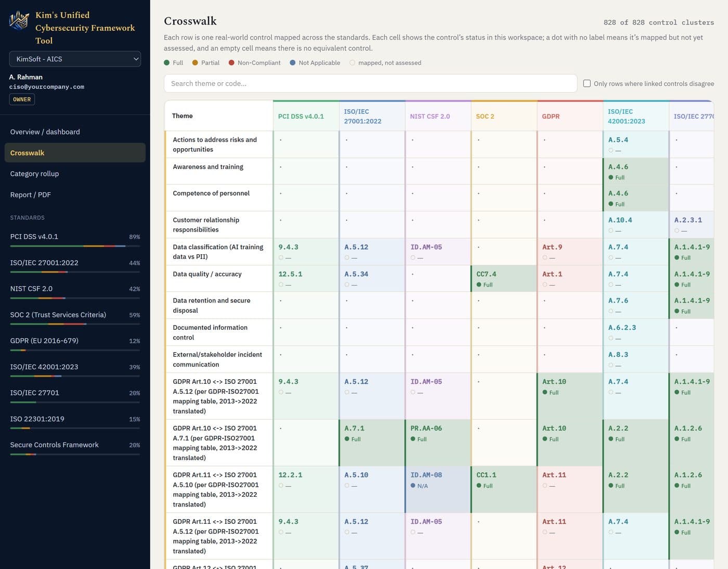Enable Only rows where linked controls disagree
The width and height of the screenshot is (728, 569).
click(x=587, y=83)
